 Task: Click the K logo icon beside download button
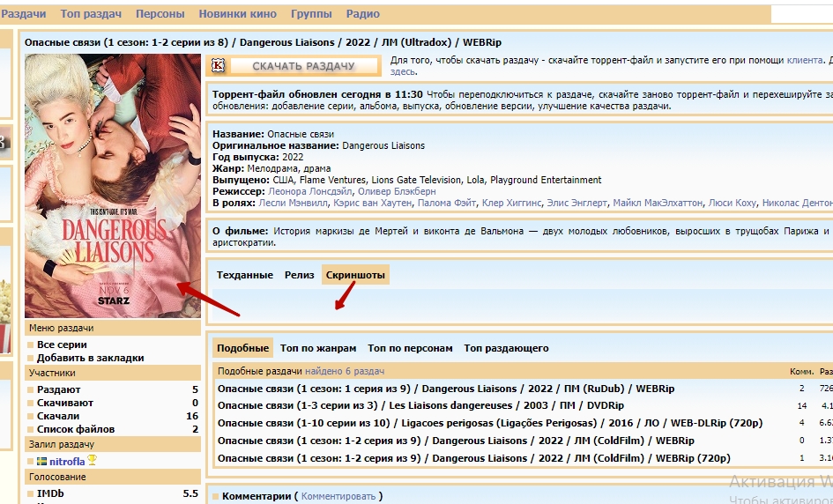point(216,66)
